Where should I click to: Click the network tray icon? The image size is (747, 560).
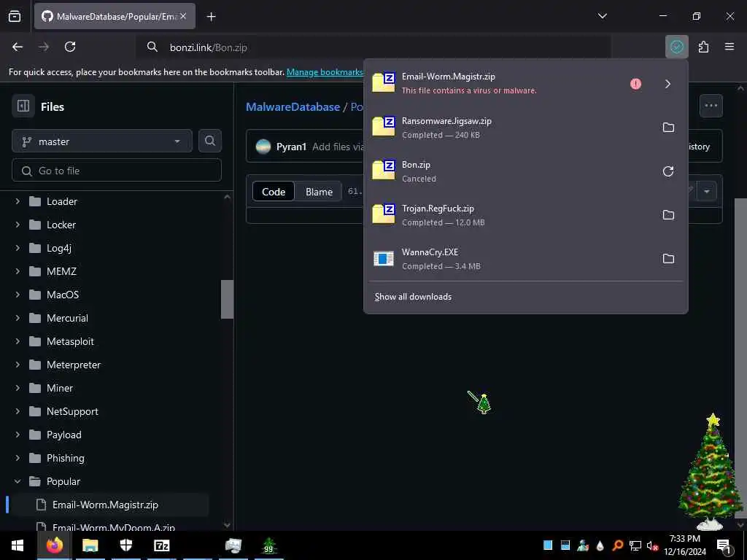tap(635, 545)
